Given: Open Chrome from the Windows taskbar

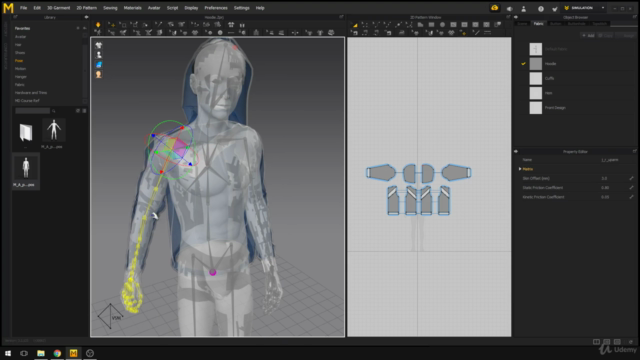Looking at the screenshot, I should click(57, 353).
